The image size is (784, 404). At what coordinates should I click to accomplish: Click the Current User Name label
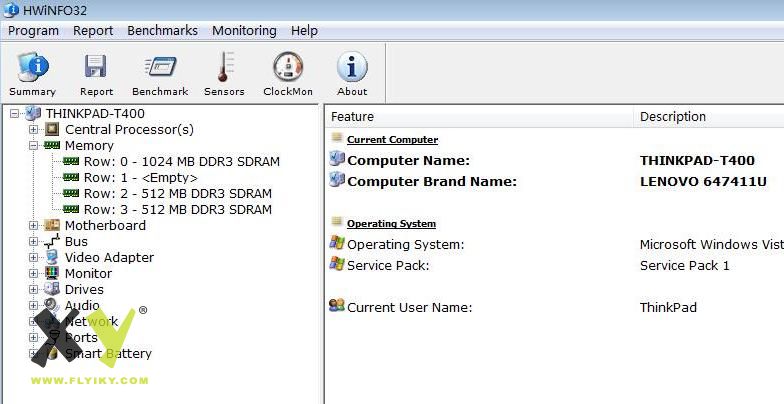coord(410,307)
